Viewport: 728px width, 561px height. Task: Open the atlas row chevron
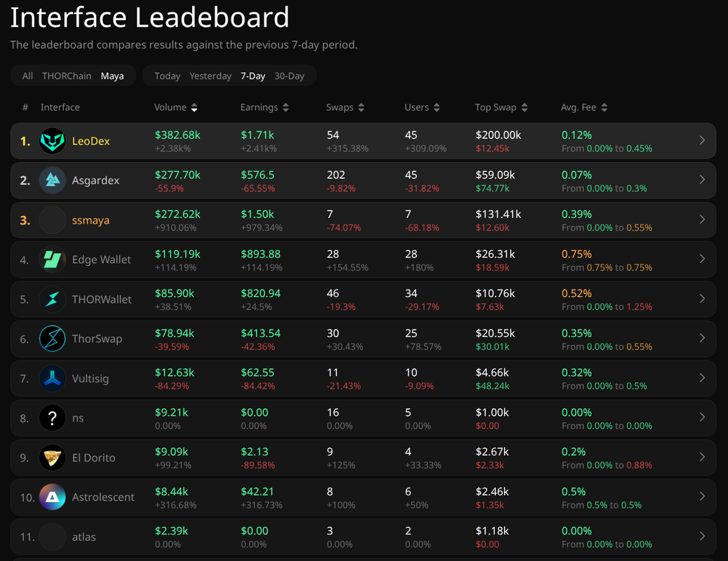click(702, 536)
